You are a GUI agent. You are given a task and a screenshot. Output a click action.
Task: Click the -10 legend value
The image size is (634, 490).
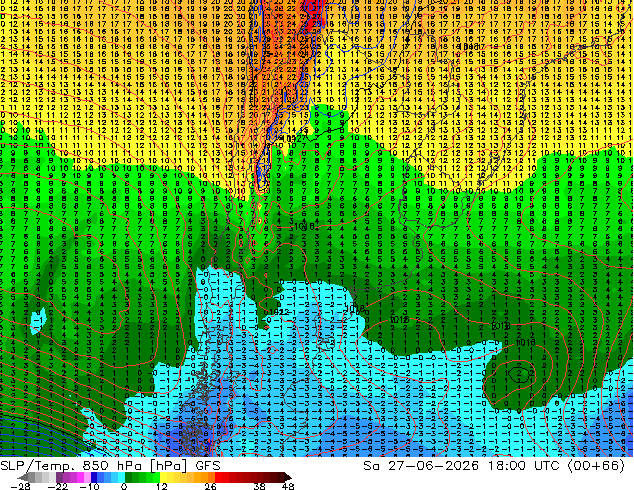coord(89,486)
